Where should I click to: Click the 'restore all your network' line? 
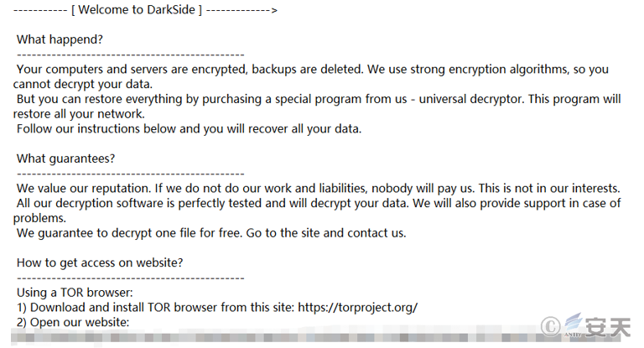click(x=79, y=114)
